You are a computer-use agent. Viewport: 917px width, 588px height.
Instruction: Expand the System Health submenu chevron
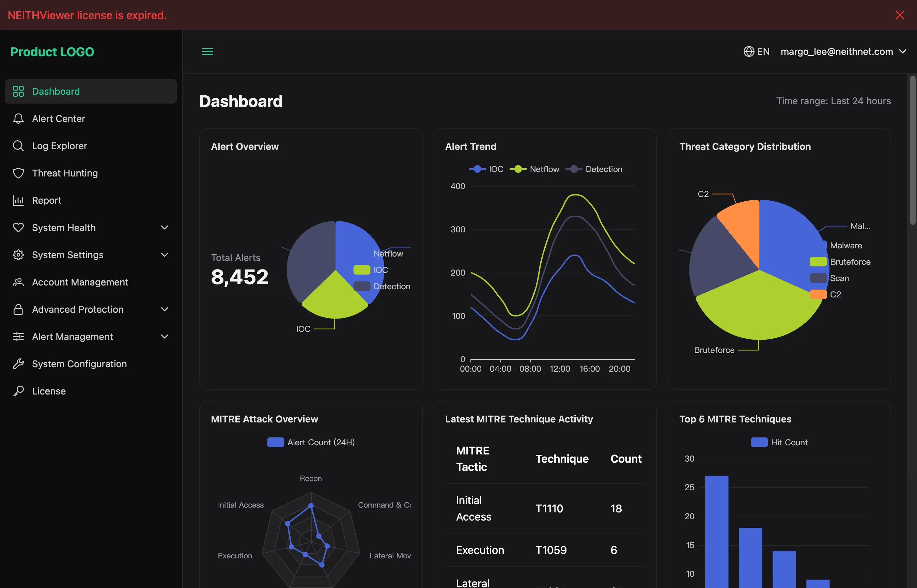165,228
